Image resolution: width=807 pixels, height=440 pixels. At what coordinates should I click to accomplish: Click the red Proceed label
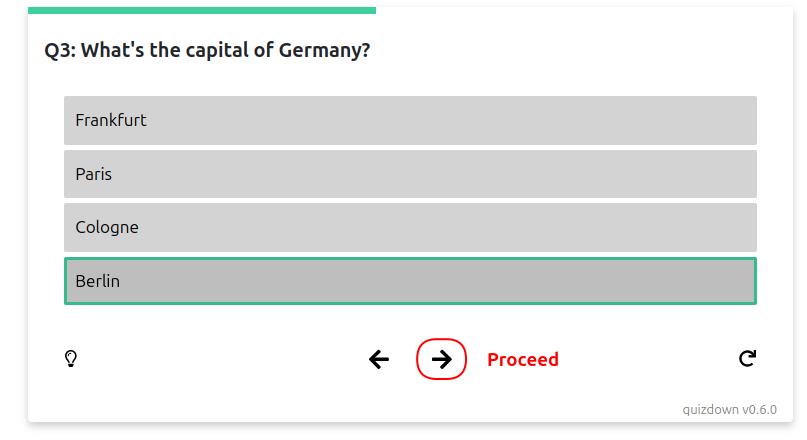tap(523, 359)
